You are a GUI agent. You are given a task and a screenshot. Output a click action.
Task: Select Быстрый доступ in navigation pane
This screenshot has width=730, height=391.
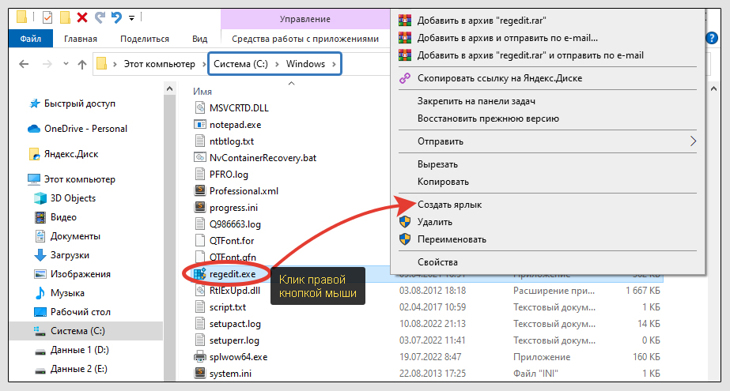click(x=80, y=103)
